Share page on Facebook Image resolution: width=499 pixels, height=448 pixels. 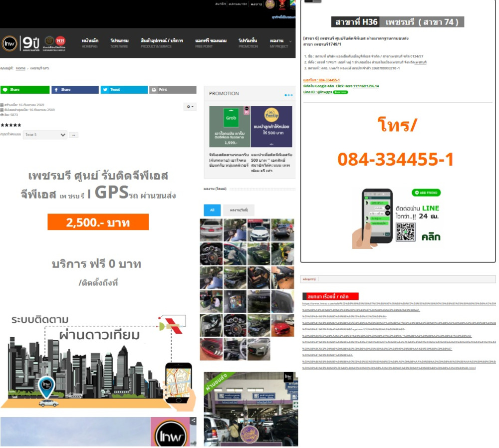[x=75, y=90]
